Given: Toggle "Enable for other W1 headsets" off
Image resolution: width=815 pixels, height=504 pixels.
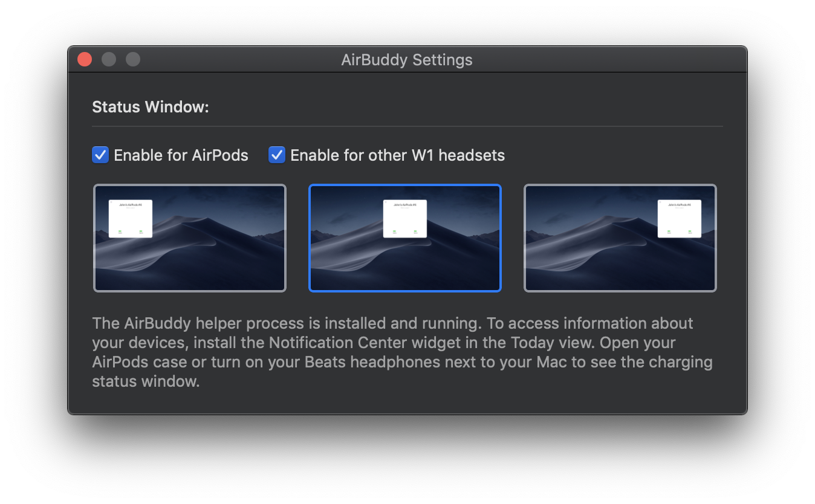Looking at the screenshot, I should 276,155.
